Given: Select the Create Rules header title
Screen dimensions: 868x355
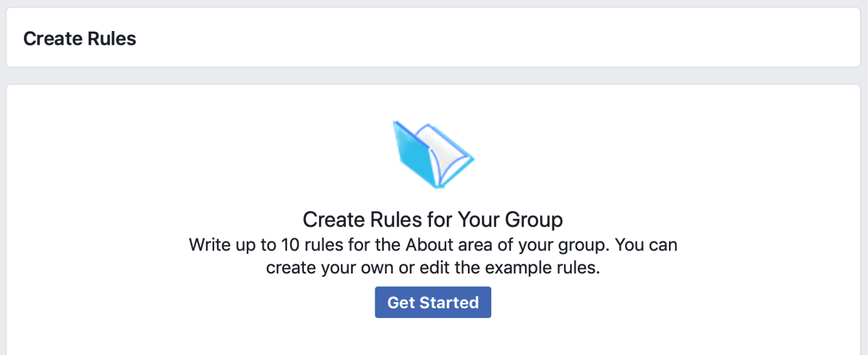Looking at the screenshot, I should (80, 38).
